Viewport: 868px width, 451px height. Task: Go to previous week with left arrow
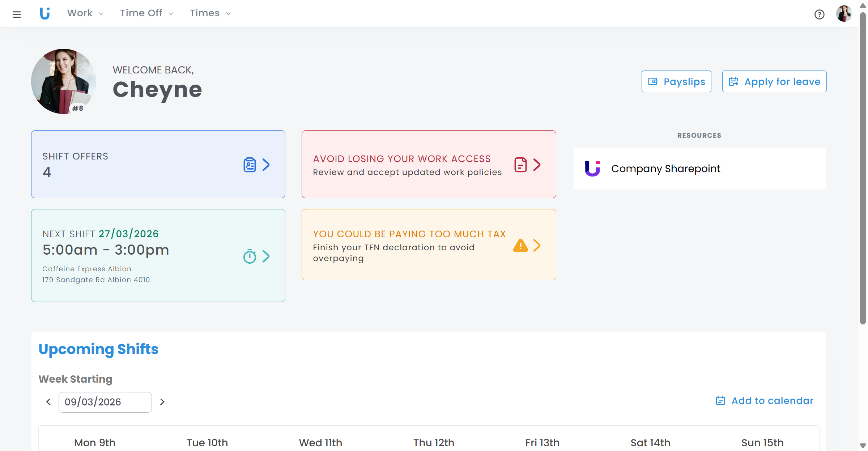(x=48, y=402)
